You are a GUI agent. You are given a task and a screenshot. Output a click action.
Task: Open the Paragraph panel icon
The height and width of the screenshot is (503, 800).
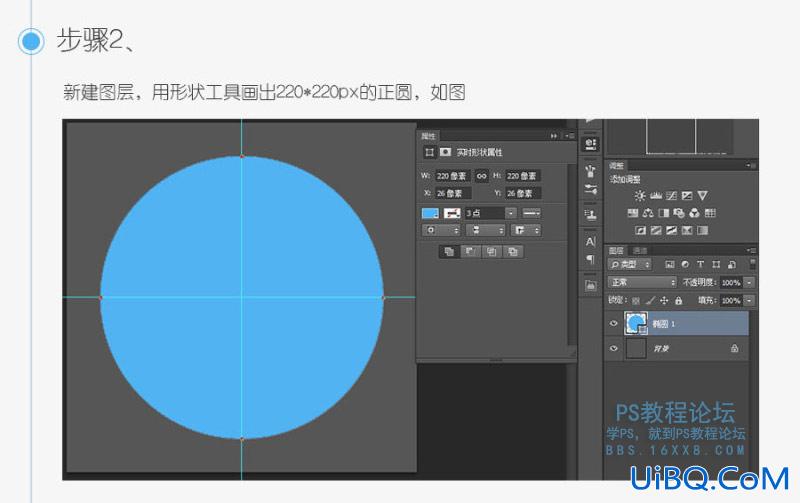591,260
